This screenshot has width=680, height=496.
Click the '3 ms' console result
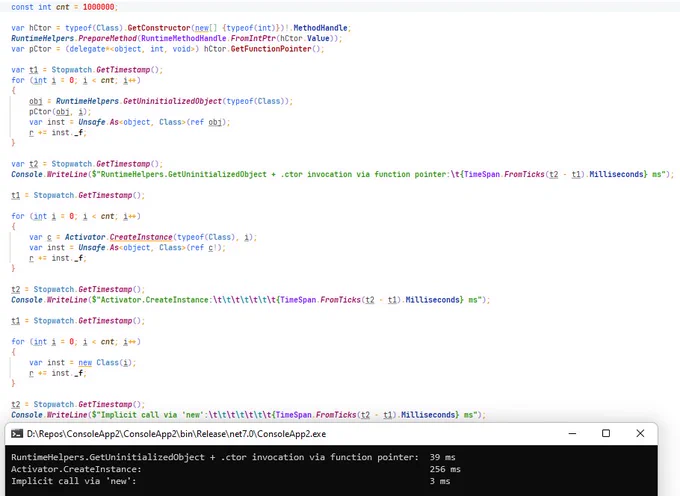[x=440, y=481]
